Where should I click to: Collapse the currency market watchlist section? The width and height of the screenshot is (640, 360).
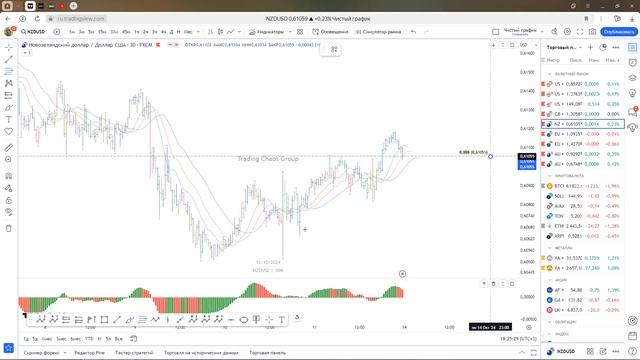tap(550, 74)
